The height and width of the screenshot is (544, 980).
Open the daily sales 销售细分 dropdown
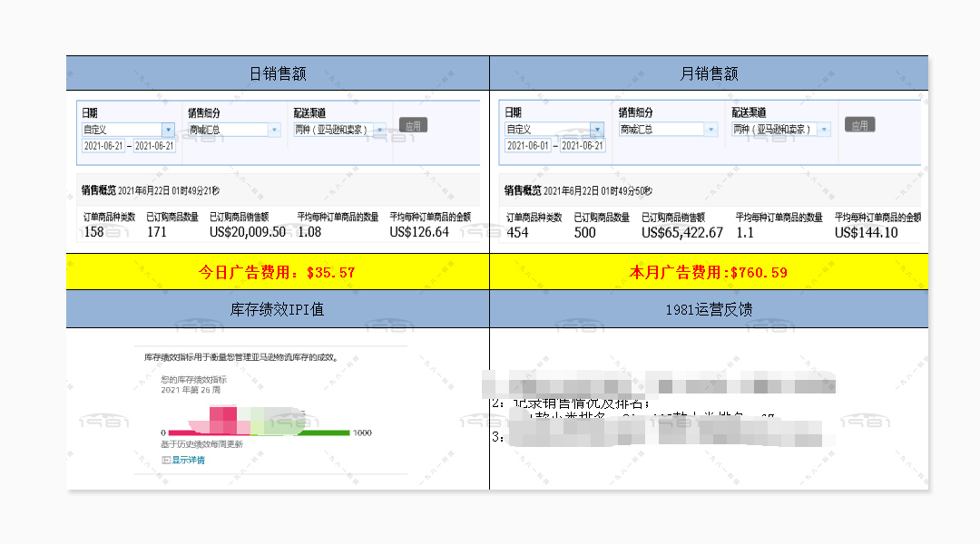click(234, 130)
